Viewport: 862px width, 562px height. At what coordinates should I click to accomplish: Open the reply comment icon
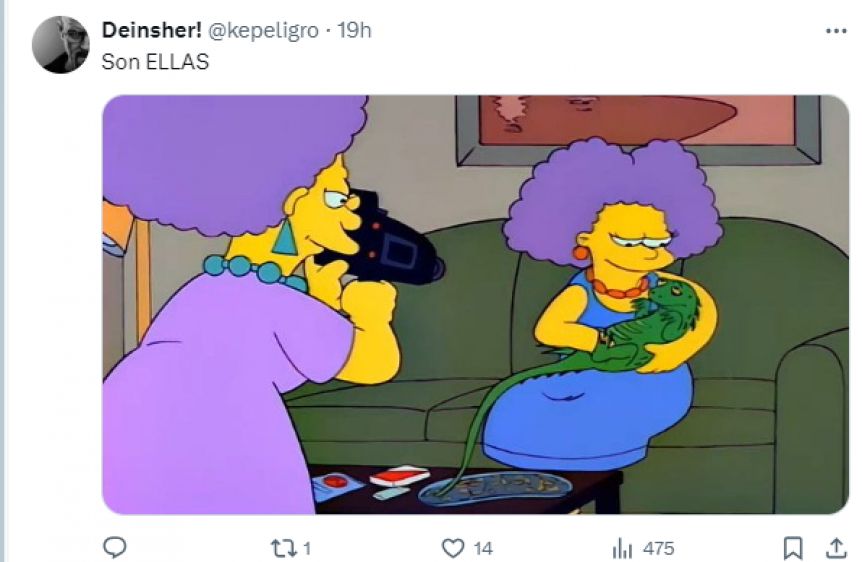(x=115, y=547)
